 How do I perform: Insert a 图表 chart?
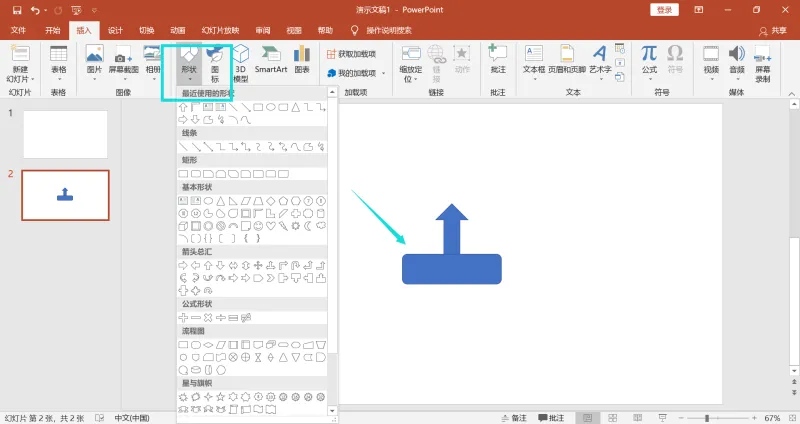pyautogui.click(x=302, y=60)
